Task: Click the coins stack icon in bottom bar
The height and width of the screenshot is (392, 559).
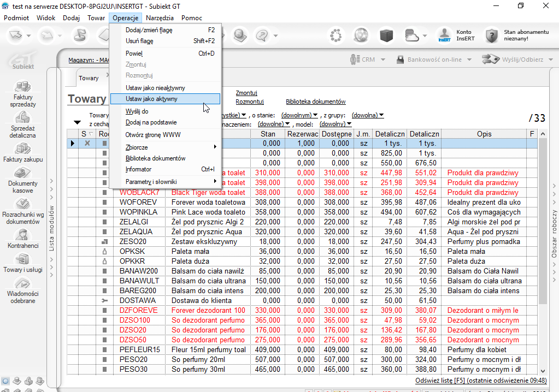Action: (17, 381)
